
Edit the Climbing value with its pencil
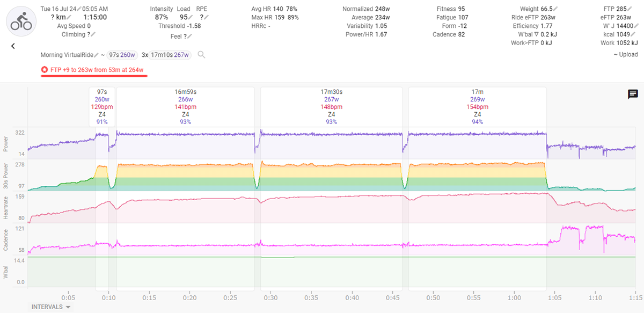93,34
